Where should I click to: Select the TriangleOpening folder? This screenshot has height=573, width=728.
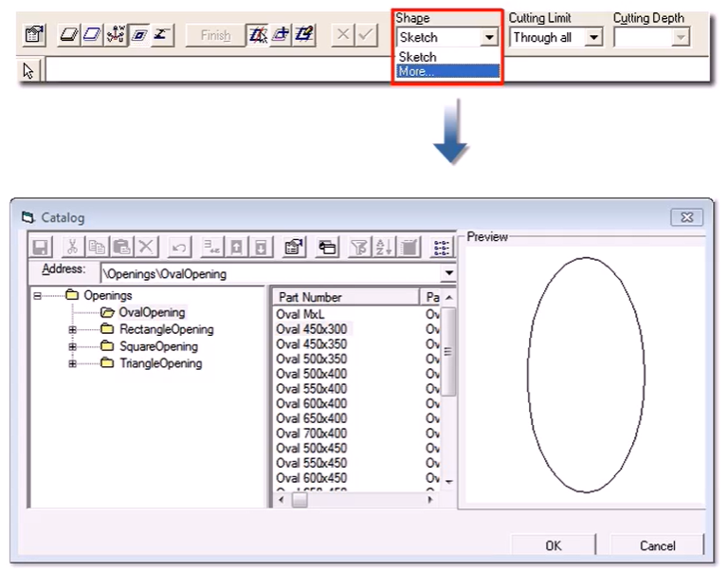159,363
